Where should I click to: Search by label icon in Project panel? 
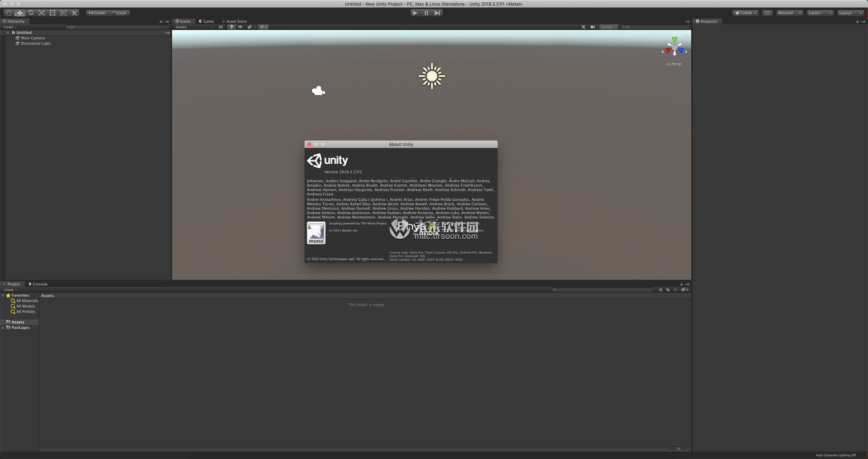(668, 290)
